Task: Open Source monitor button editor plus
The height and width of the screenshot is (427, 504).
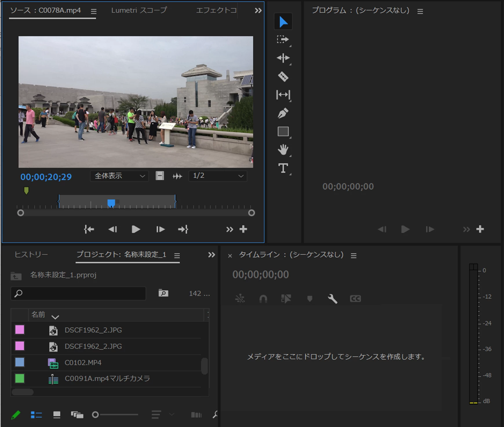Action: pyautogui.click(x=243, y=229)
